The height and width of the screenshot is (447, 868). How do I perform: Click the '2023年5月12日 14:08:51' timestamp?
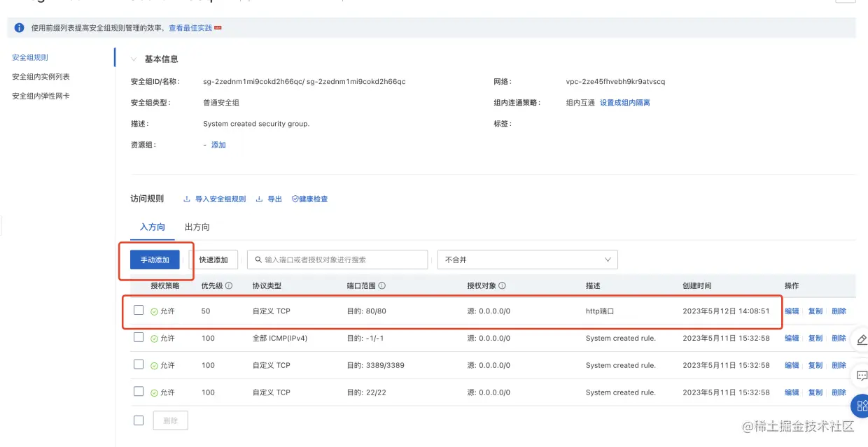point(726,311)
